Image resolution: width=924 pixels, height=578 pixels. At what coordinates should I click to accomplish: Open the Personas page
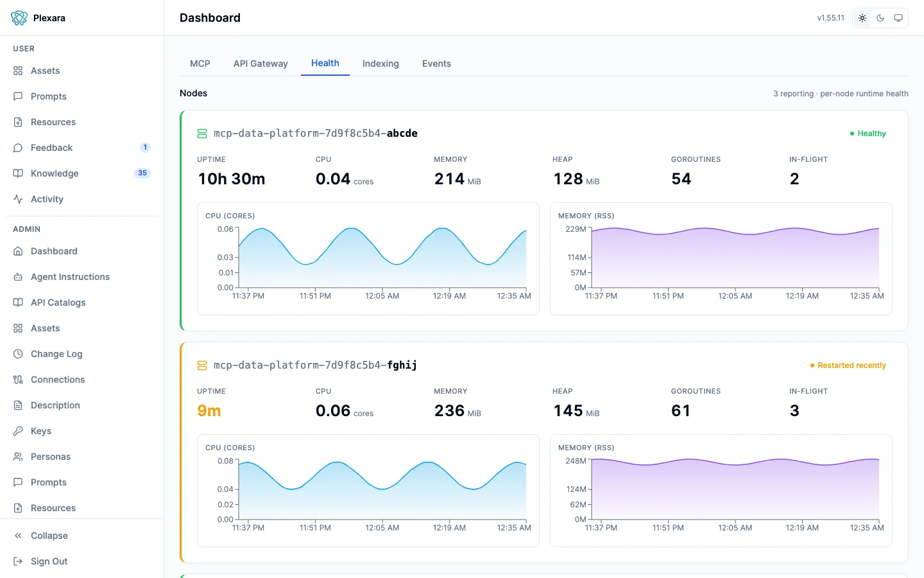[81, 457]
